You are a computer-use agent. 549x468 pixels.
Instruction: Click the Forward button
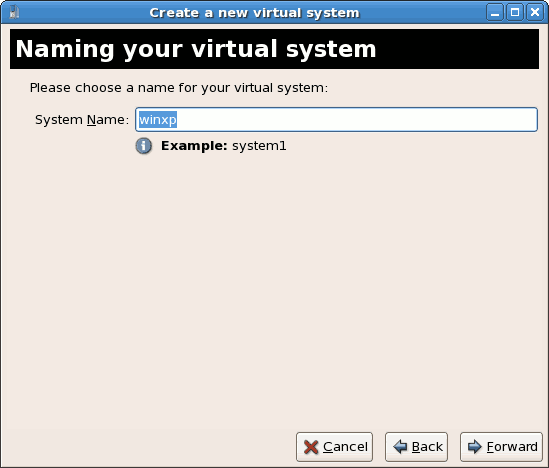pyautogui.click(x=501, y=447)
